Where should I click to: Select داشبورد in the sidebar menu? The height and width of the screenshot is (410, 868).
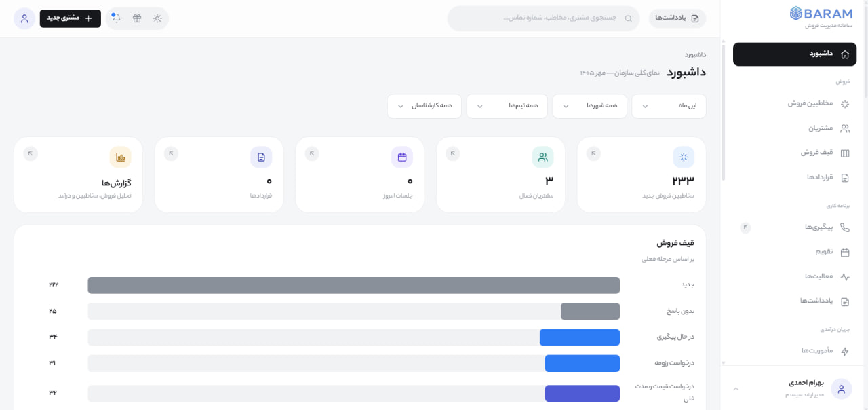[x=795, y=54]
